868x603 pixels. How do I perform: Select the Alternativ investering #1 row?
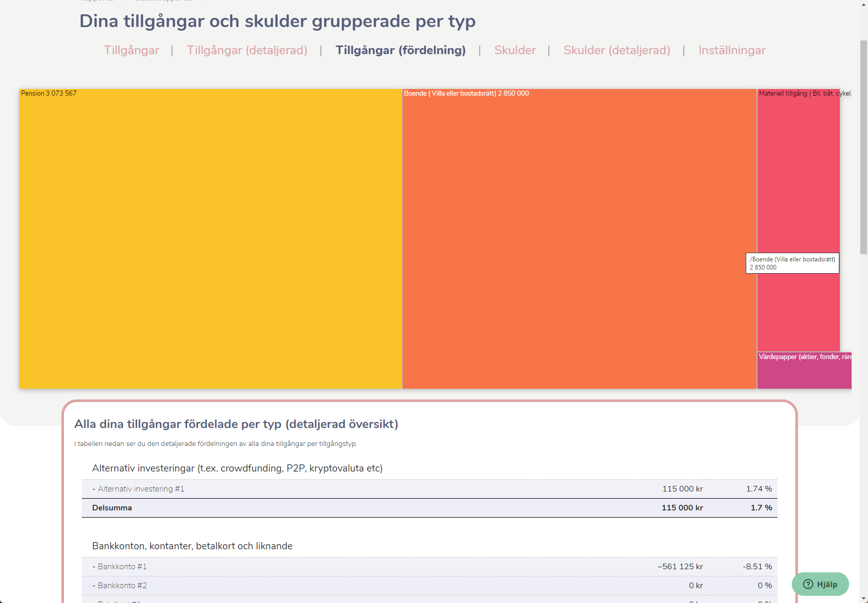[x=430, y=489]
